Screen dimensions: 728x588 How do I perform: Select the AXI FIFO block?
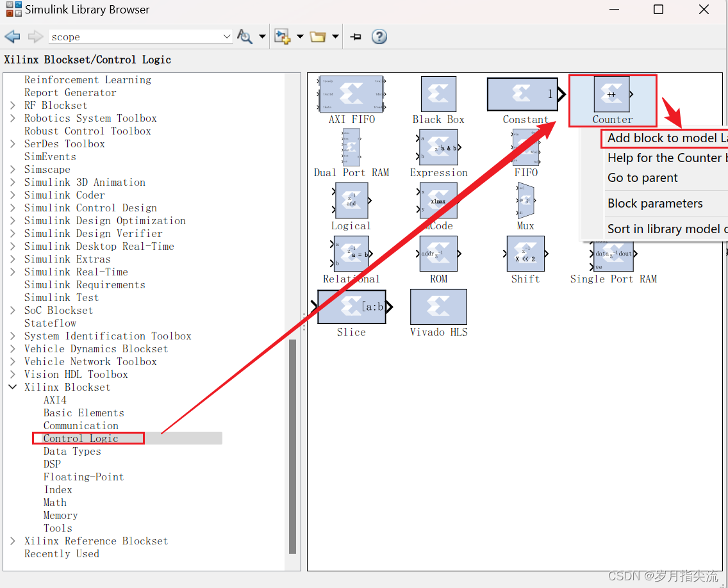[x=351, y=94]
